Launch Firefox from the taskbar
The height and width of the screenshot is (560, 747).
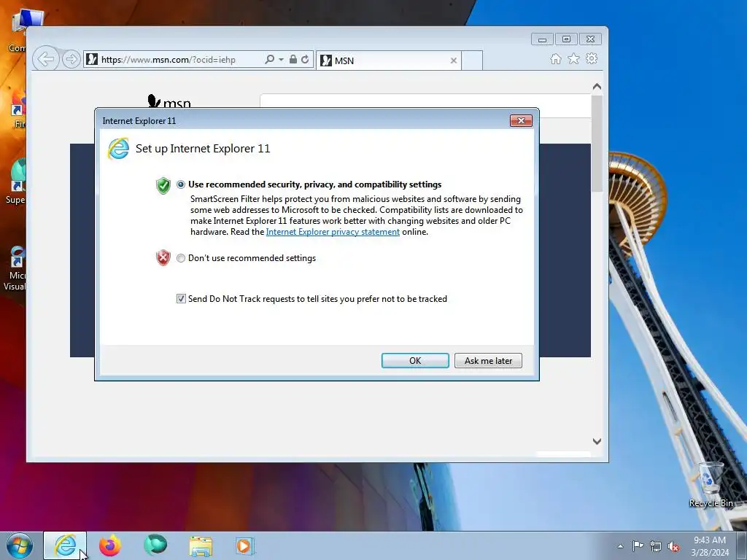coord(110,545)
